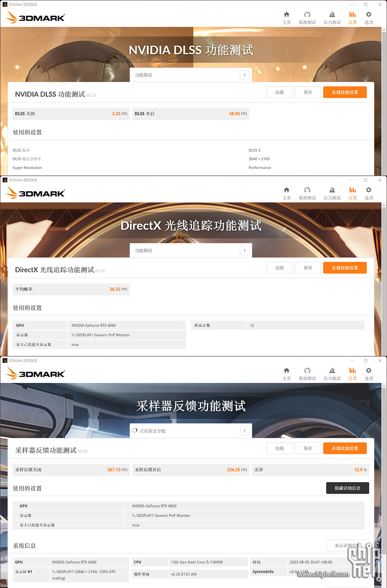Click 差异 12.9 % result
This screenshot has width=387, height=588.
click(x=310, y=470)
